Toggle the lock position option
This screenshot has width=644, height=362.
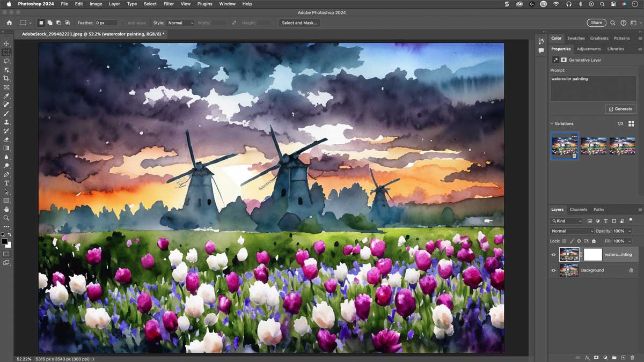(579, 241)
